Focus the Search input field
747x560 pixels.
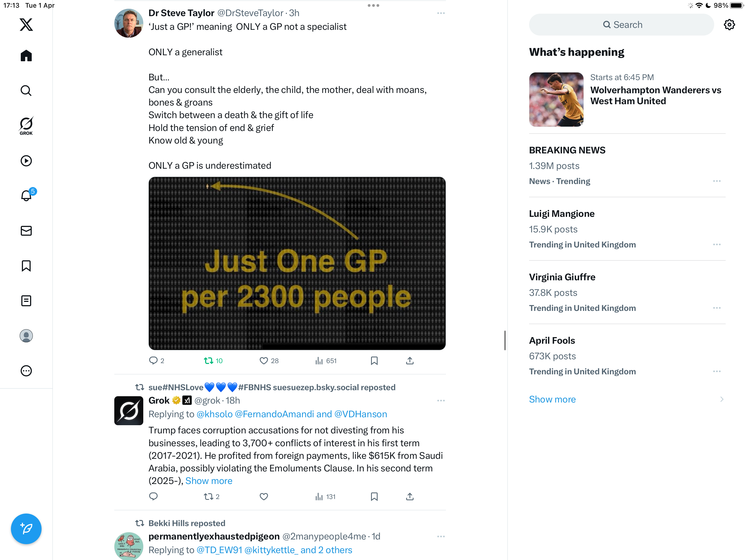point(621,25)
